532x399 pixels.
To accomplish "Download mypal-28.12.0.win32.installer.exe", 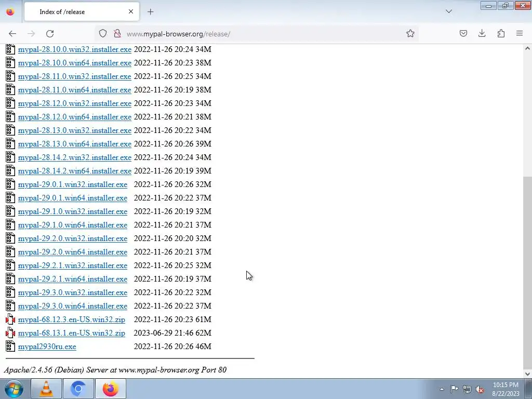I will [75, 103].
